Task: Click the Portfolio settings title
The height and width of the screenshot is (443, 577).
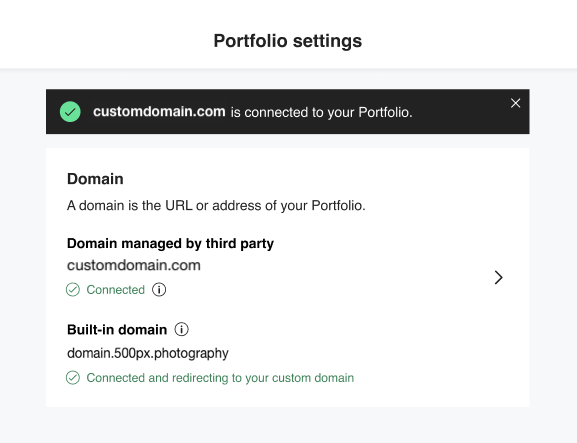Action: (x=288, y=41)
